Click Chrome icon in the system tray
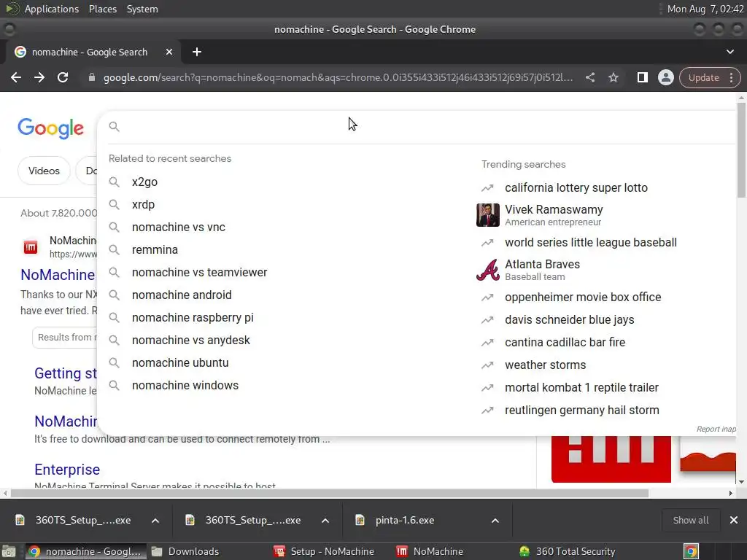Image resolution: width=747 pixels, height=560 pixels. 691,551
